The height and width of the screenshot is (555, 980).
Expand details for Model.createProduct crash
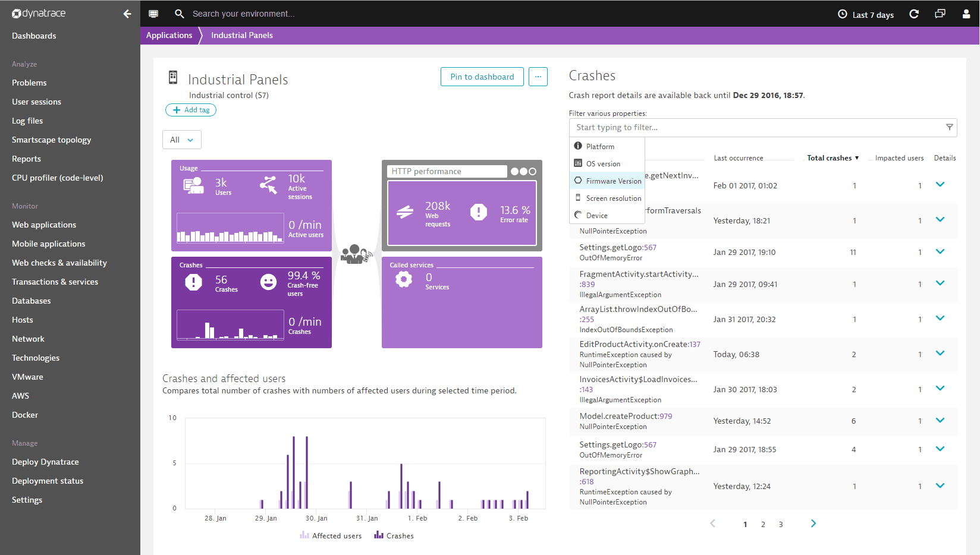[x=940, y=421]
